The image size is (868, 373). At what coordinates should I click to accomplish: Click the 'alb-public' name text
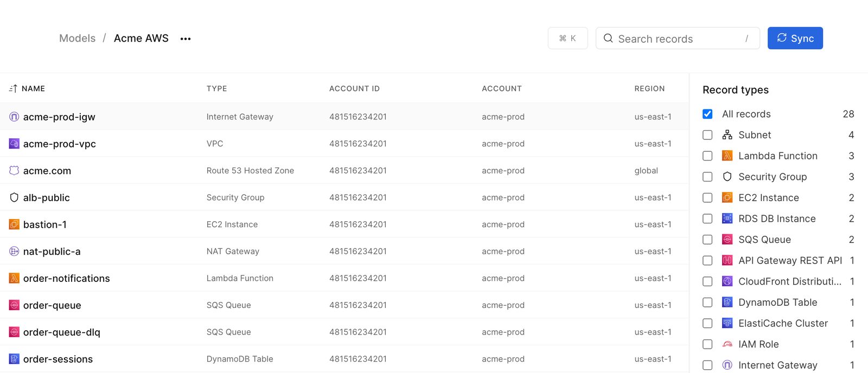coord(47,198)
